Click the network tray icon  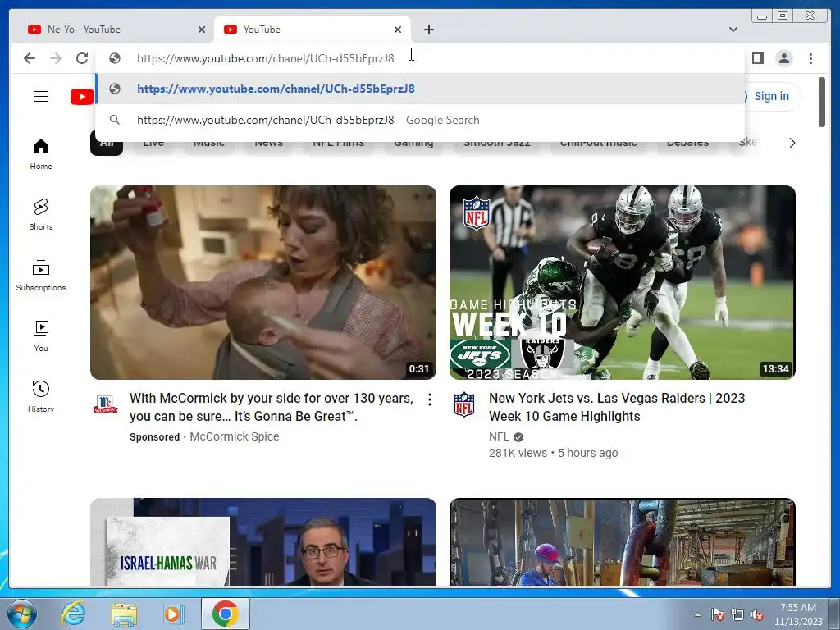pyautogui.click(x=737, y=614)
